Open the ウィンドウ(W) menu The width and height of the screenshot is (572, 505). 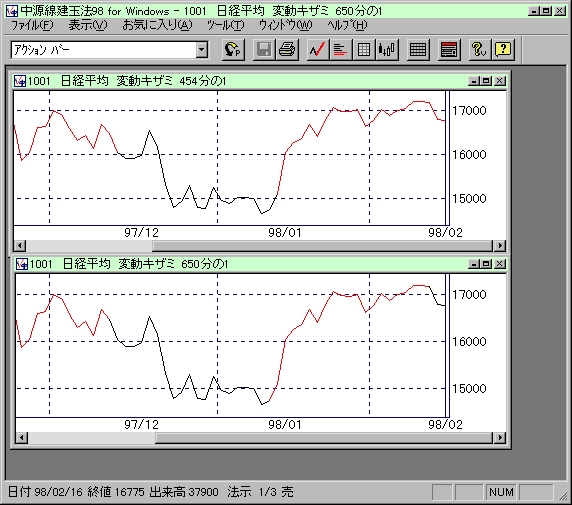285,25
